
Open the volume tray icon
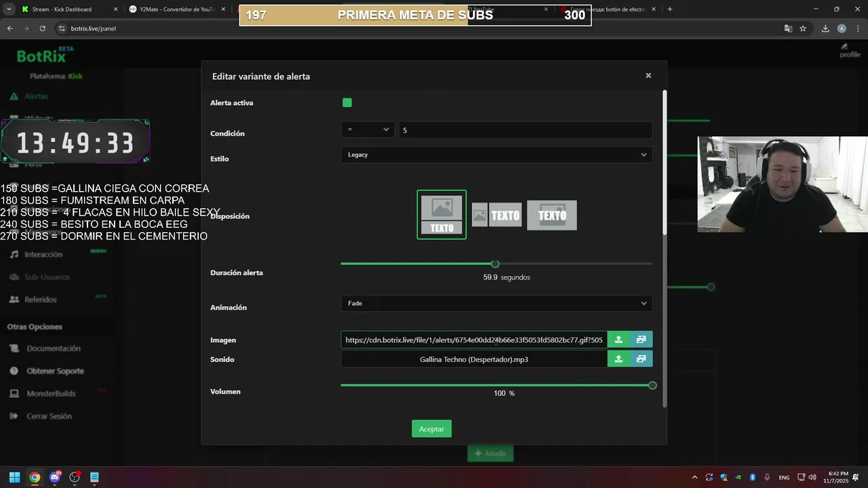click(812, 477)
